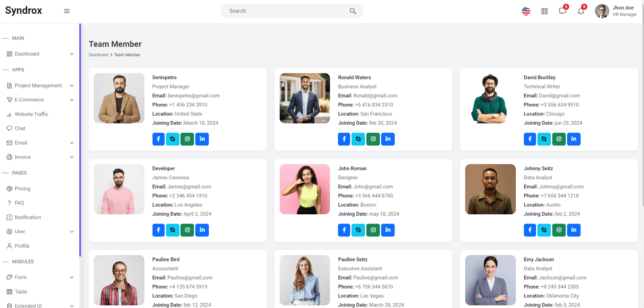Expand the Invoice submenu
644x308 pixels.
coord(40,157)
